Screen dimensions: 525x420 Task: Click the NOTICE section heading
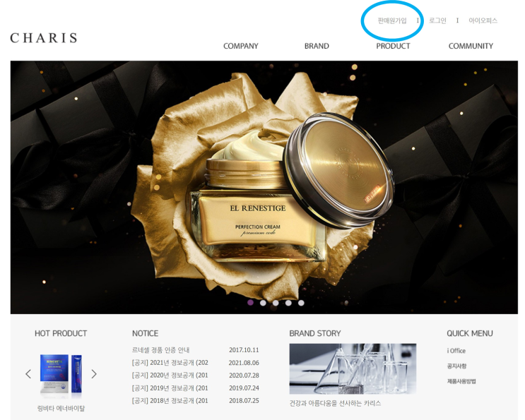146,333
